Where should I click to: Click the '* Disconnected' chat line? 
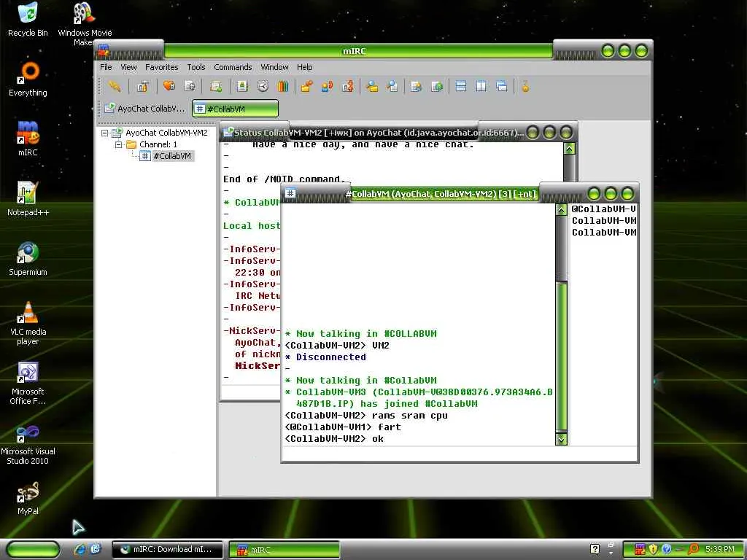[x=325, y=357]
